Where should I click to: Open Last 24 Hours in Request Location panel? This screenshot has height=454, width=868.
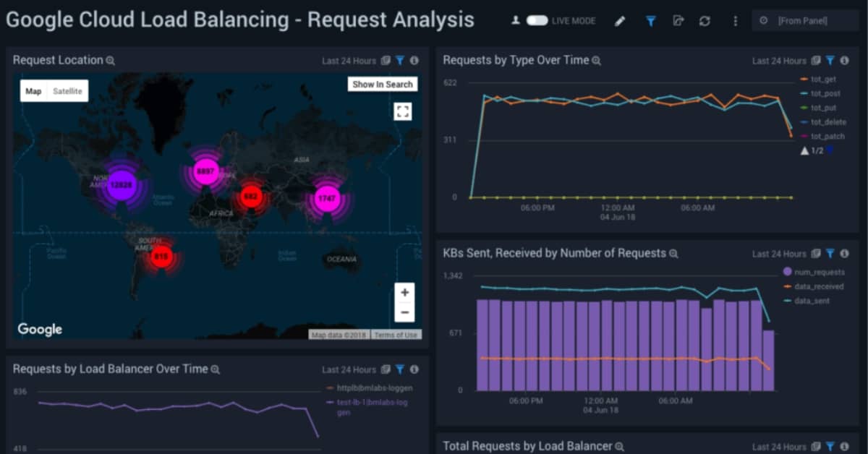pyautogui.click(x=349, y=61)
